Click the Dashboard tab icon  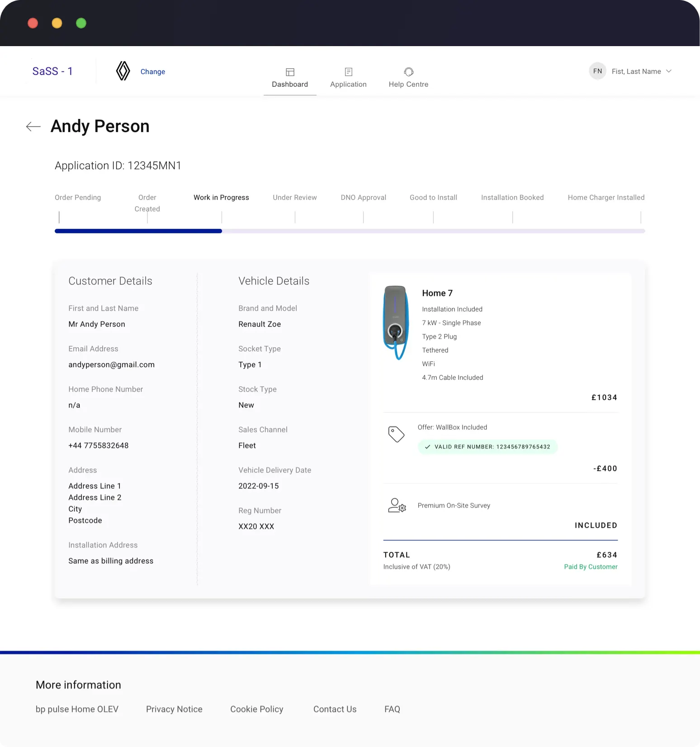click(290, 72)
